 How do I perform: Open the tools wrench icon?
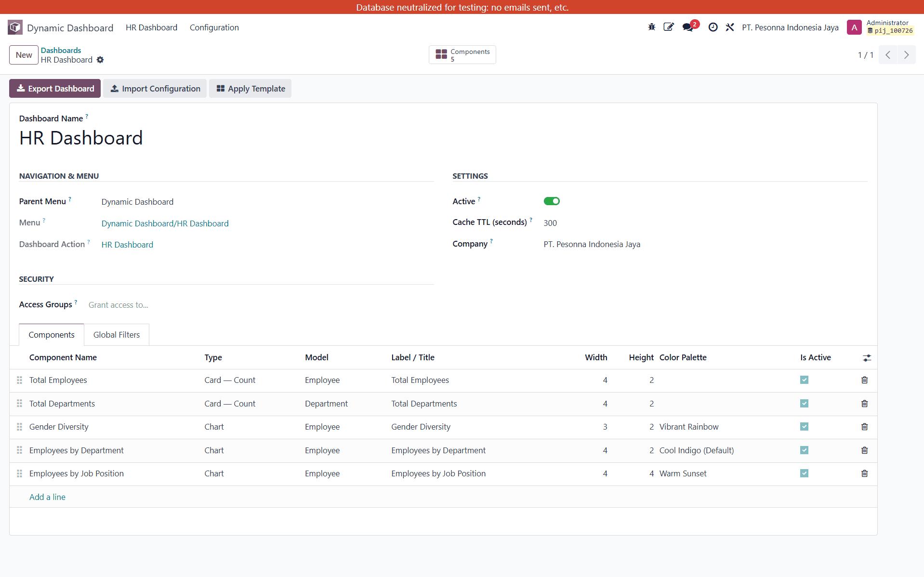tap(730, 27)
